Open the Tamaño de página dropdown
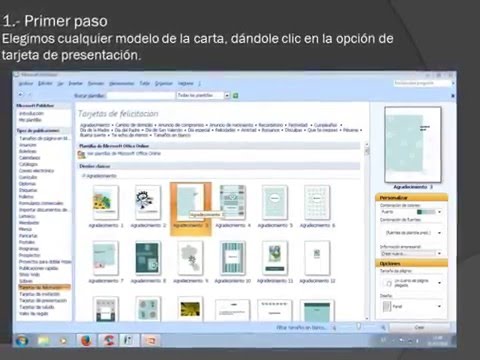 point(439,283)
